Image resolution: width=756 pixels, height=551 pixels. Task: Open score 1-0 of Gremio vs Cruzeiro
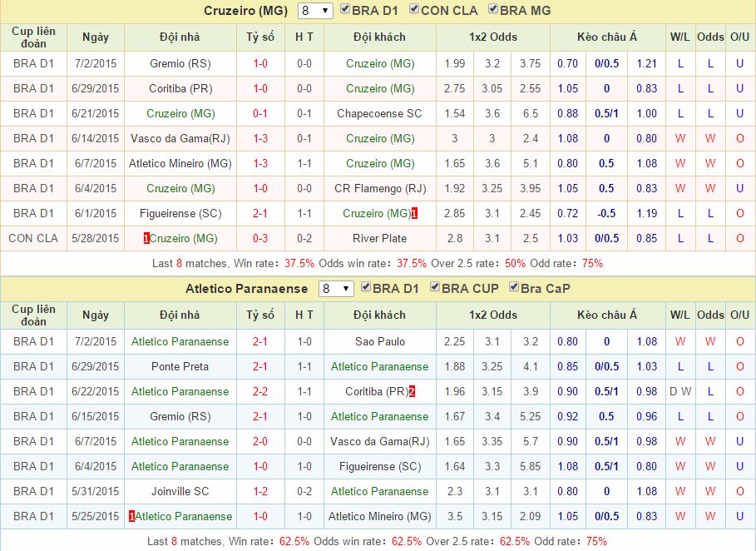click(x=260, y=64)
